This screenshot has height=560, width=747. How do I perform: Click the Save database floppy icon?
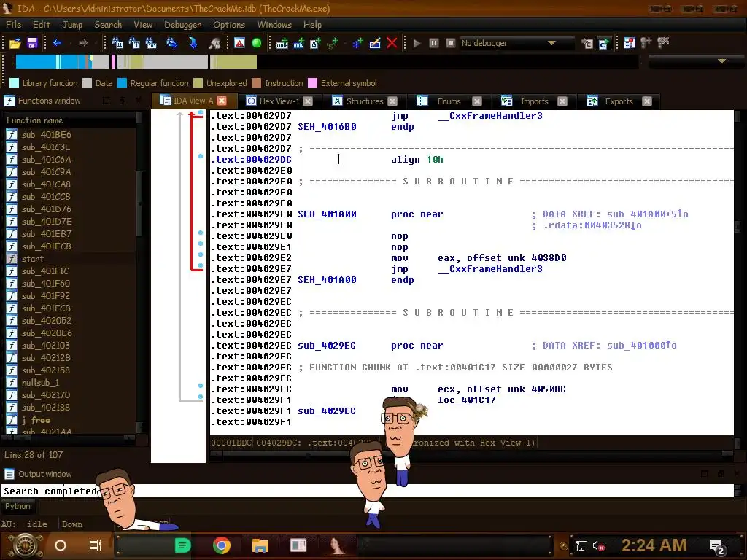[32, 43]
